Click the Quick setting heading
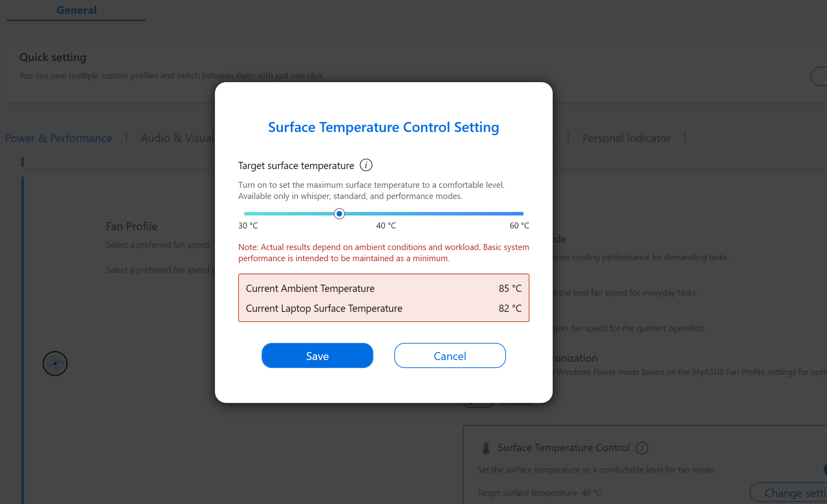This screenshot has width=827, height=504. coord(53,57)
